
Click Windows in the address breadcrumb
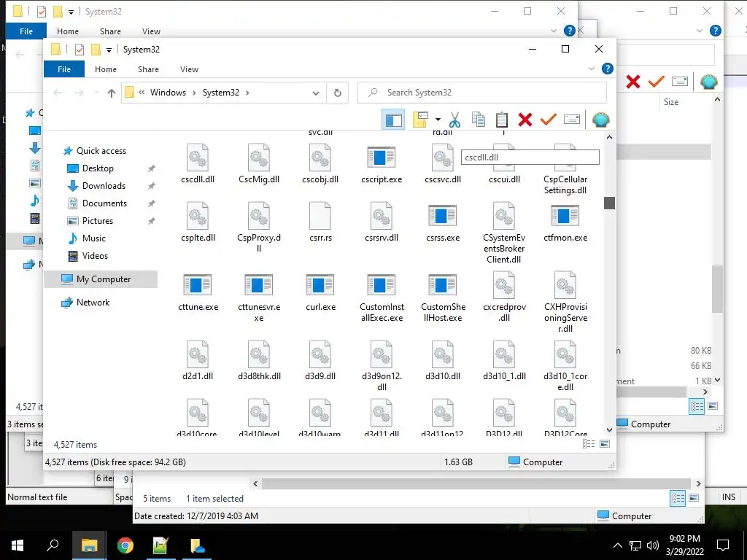(x=168, y=93)
